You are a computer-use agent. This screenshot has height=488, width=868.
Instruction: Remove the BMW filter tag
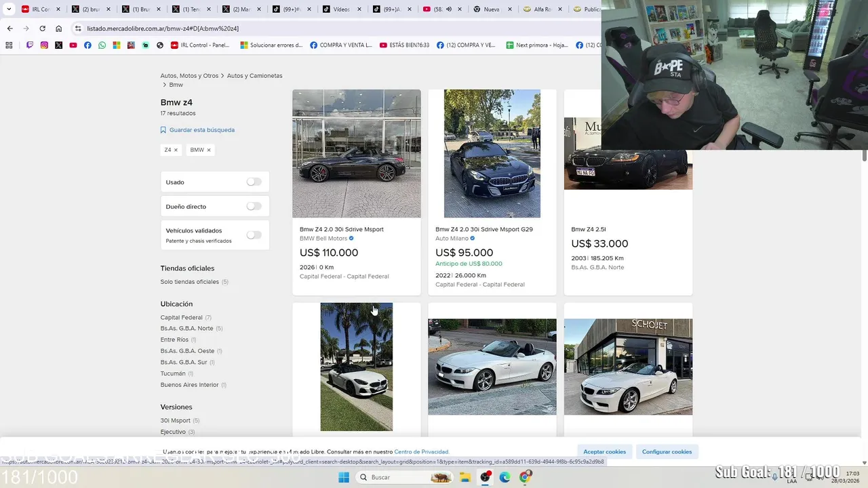coord(208,150)
